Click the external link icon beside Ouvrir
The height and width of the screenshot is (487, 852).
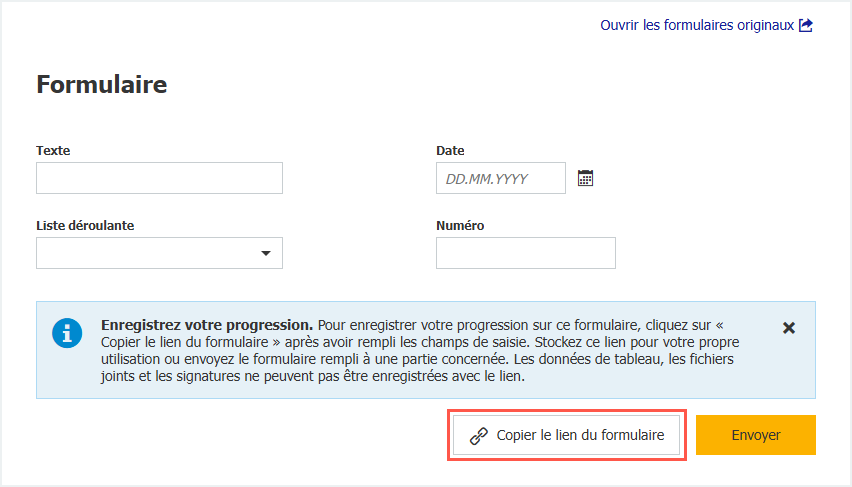pos(806,25)
